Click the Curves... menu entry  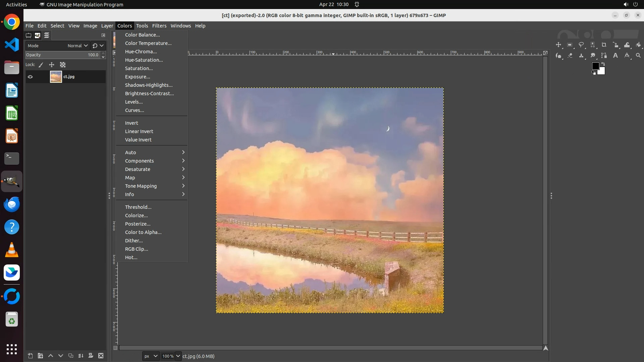(x=135, y=110)
